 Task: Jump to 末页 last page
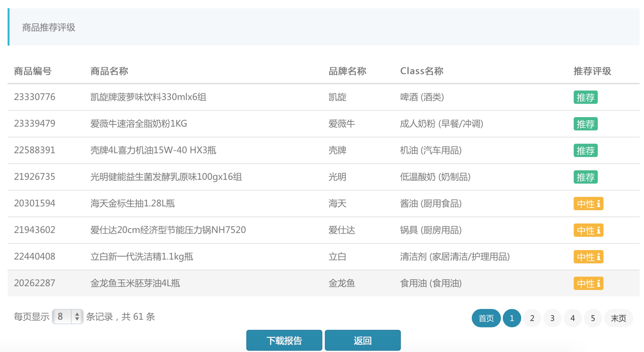tap(619, 318)
